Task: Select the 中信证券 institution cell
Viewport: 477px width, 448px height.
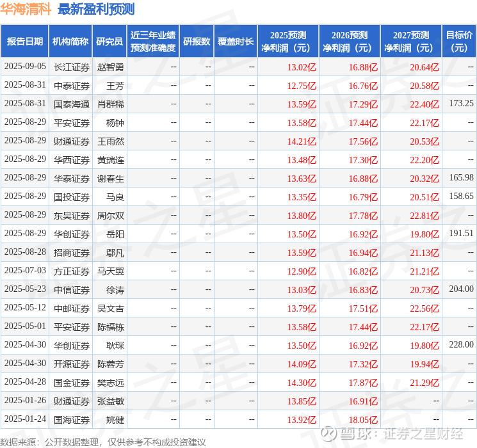Action: click(x=72, y=290)
